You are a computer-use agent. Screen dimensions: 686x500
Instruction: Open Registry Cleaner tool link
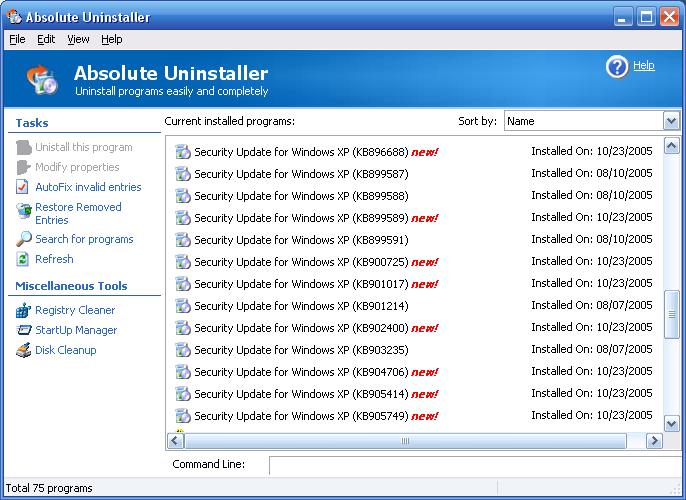pyautogui.click(x=75, y=310)
